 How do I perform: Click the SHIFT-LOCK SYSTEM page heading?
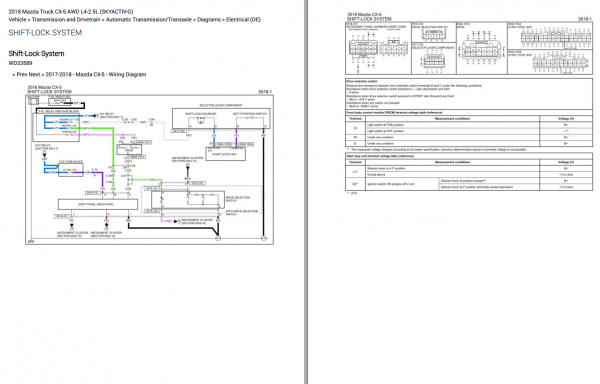pos(45,33)
